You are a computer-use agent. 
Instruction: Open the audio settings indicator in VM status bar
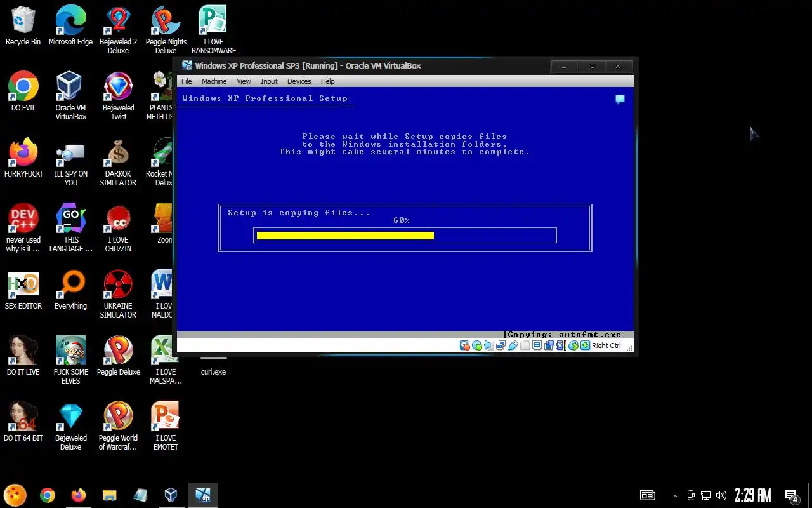[x=488, y=345]
